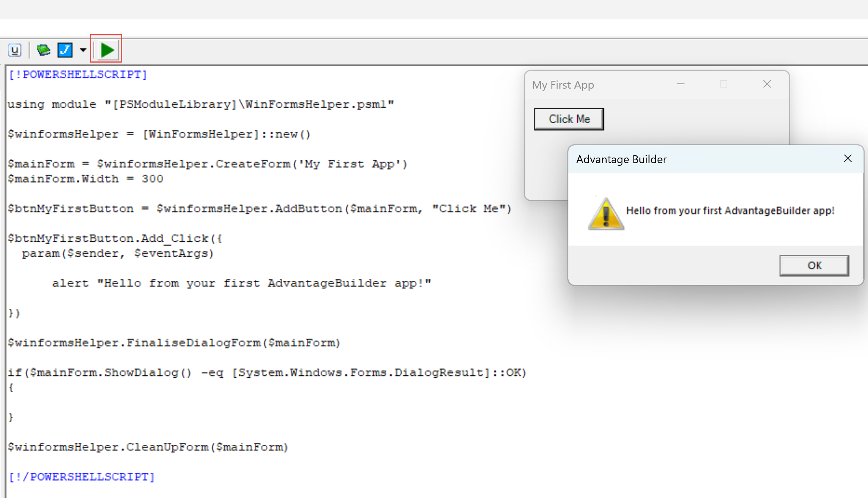Click the alert "Hello from your first..." code line
This screenshot has height=498, width=868.
point(242,283)
